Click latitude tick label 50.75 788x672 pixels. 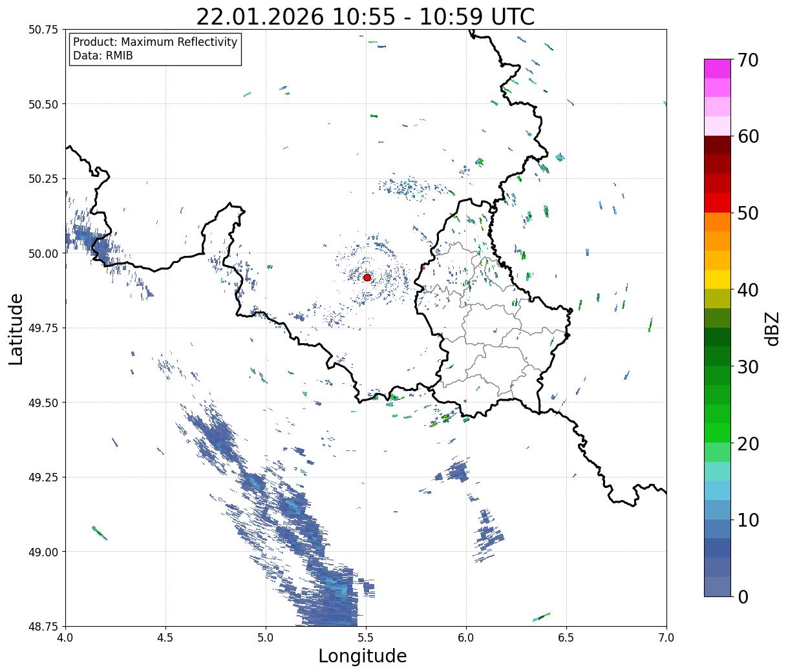click(43, 30)
